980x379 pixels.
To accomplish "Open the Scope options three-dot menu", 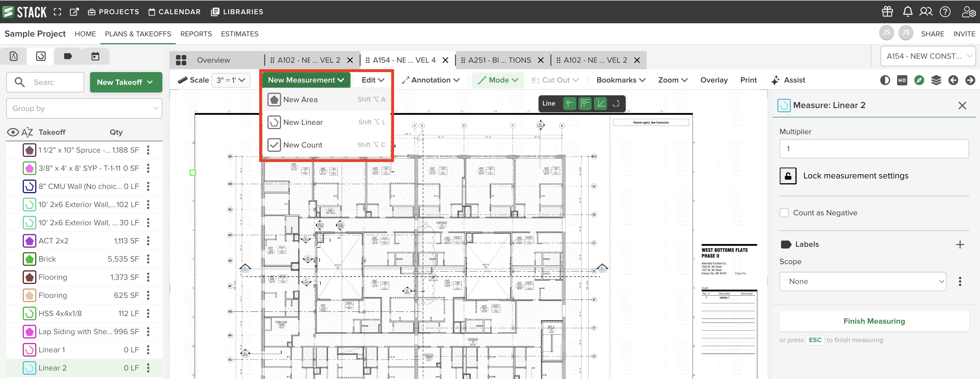I will coord(960,282).
